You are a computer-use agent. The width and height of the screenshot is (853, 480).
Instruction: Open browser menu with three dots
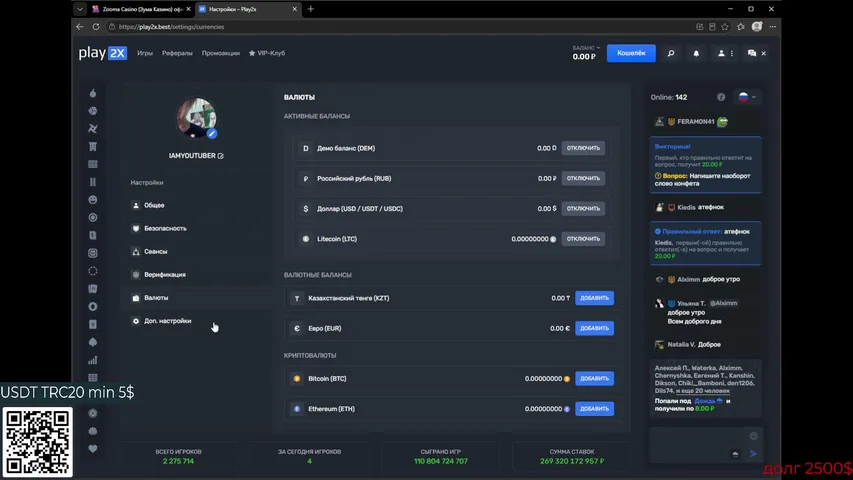tap(772, 27)
